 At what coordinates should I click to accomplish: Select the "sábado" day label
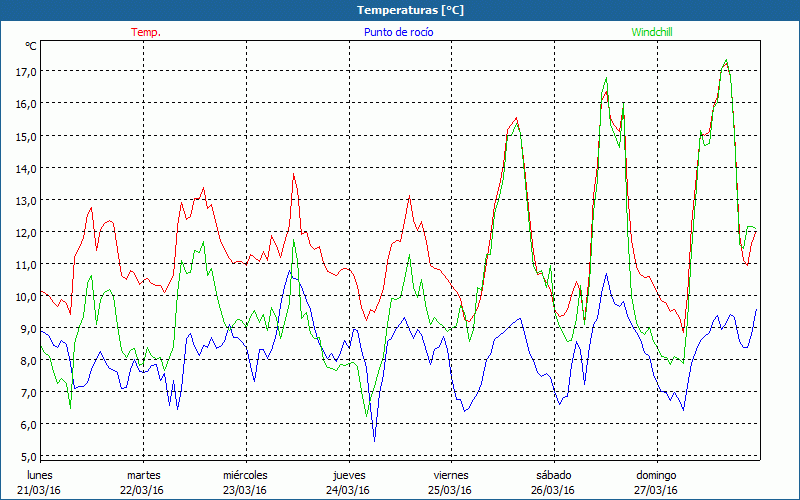click(x=553, y=475)
